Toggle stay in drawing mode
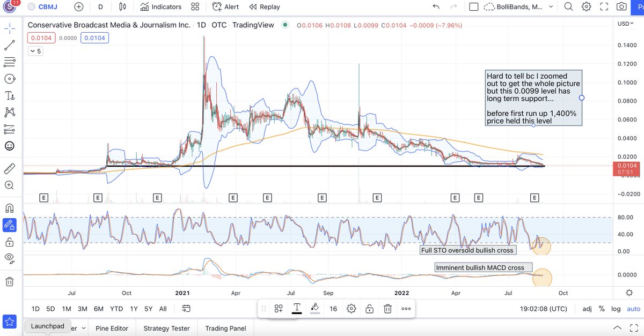Viewport: 644px width, 336px height. (10, 225)
